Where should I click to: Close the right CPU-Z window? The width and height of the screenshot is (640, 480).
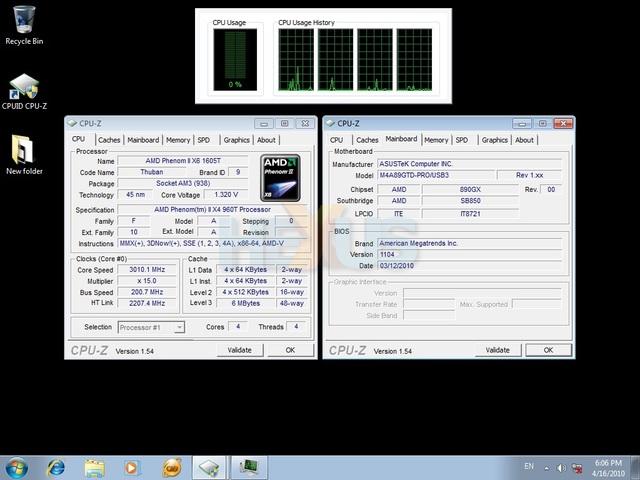[563, 123]
